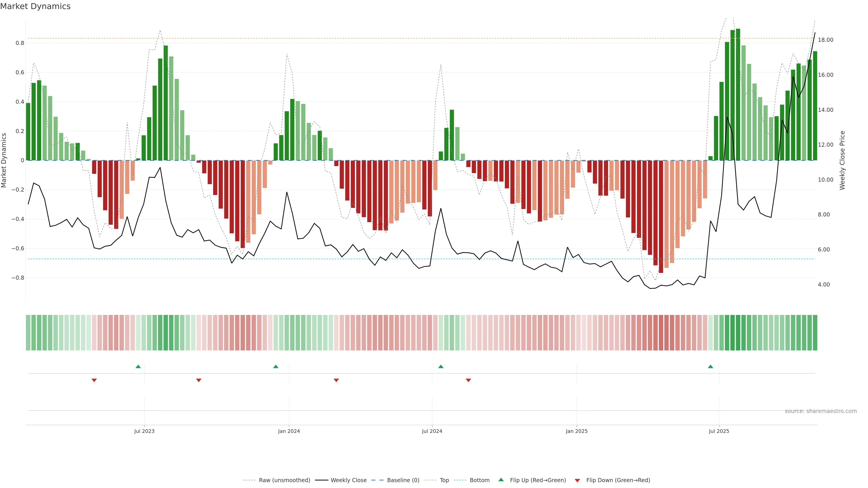Click the first red flip-down triangle marker
The height and width of the screenshot is (488, 868).
[x=94, y=380]
